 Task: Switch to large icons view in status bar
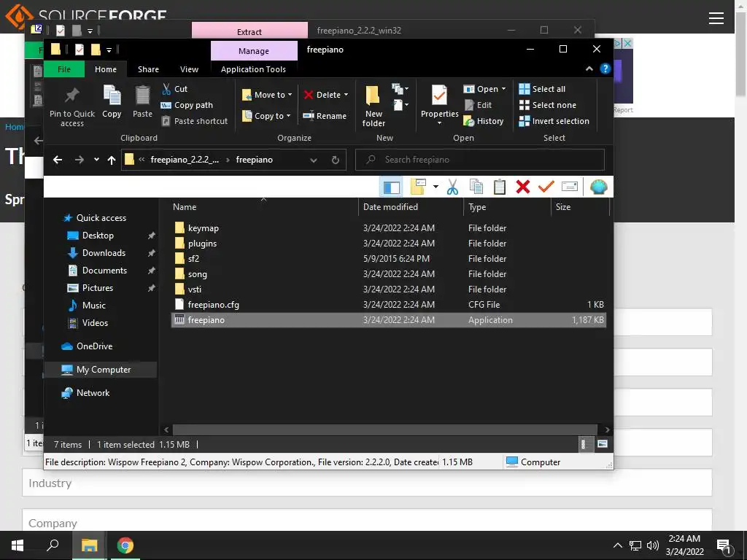603,444
